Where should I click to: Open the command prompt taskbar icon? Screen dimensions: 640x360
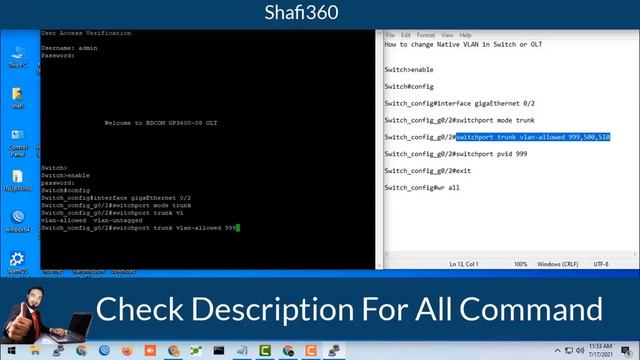tap(219, 351)
